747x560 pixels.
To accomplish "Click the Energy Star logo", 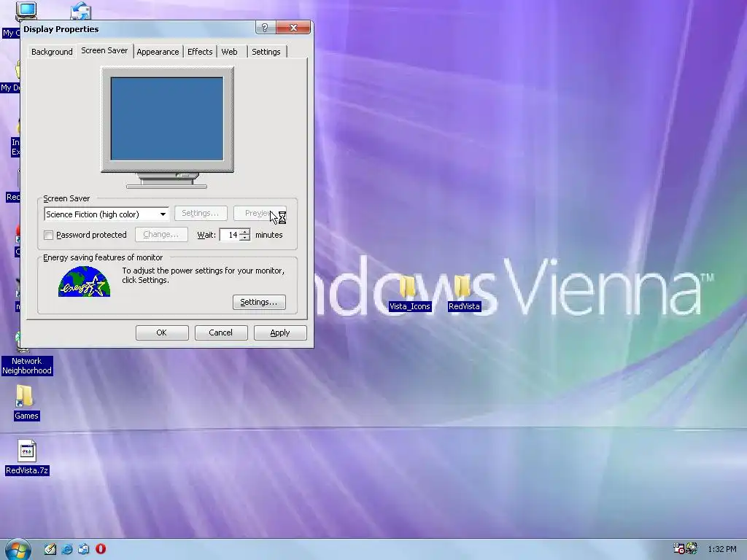I will tap(85, 281).
